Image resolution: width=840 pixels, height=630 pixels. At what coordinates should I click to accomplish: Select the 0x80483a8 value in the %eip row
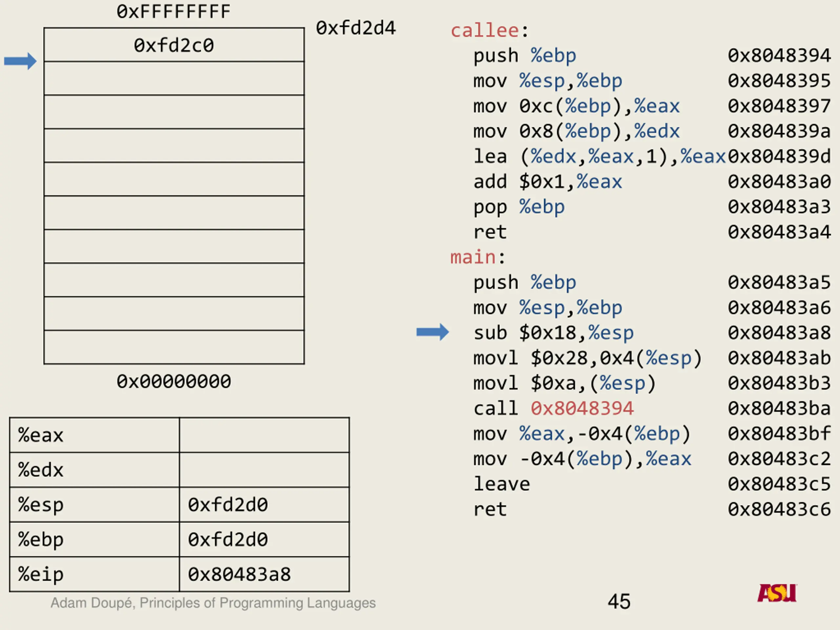point(239,574)
